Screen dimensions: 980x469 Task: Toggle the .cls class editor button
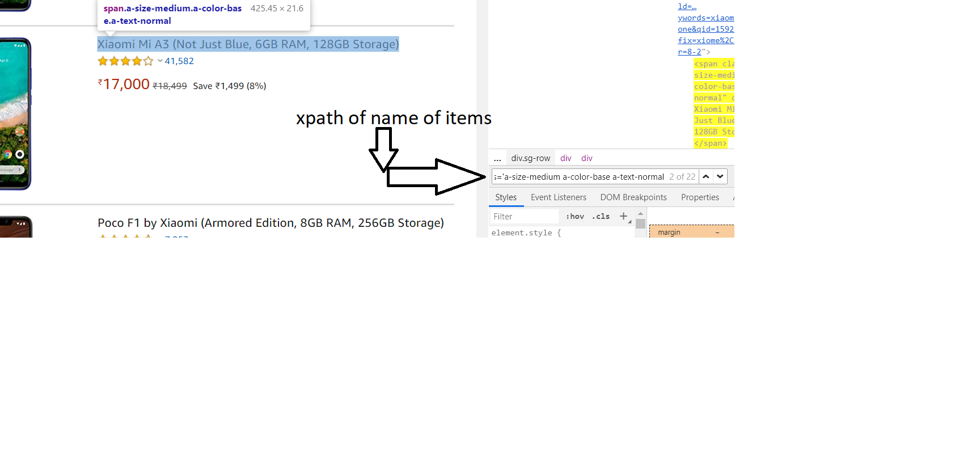[x=601, y=217]
